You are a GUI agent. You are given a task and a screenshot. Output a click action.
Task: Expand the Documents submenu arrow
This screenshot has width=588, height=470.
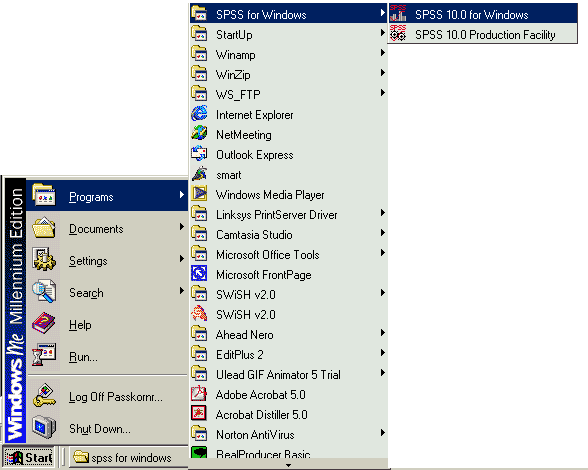[x=182, y=227]
